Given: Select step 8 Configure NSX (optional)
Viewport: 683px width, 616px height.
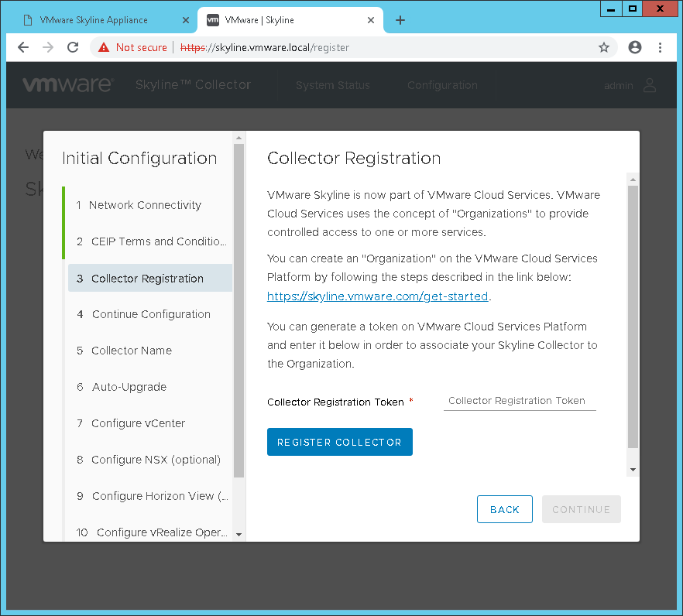Looking at the screenshot, I should 148,460.
